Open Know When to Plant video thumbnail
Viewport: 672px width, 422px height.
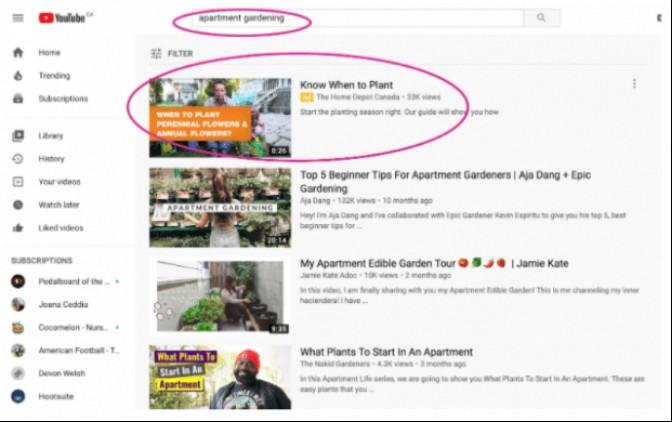click(220, 118)
